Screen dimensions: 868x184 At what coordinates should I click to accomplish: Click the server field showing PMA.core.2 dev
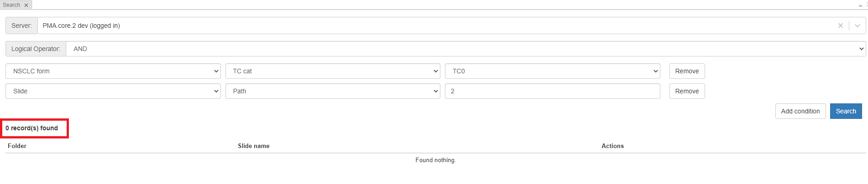click(411, 26)
